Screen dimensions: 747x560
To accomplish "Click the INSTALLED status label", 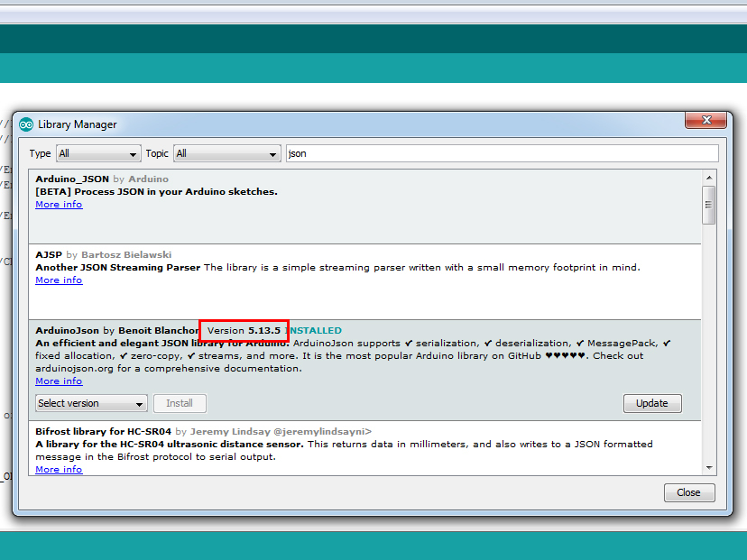I will (315, 330).
